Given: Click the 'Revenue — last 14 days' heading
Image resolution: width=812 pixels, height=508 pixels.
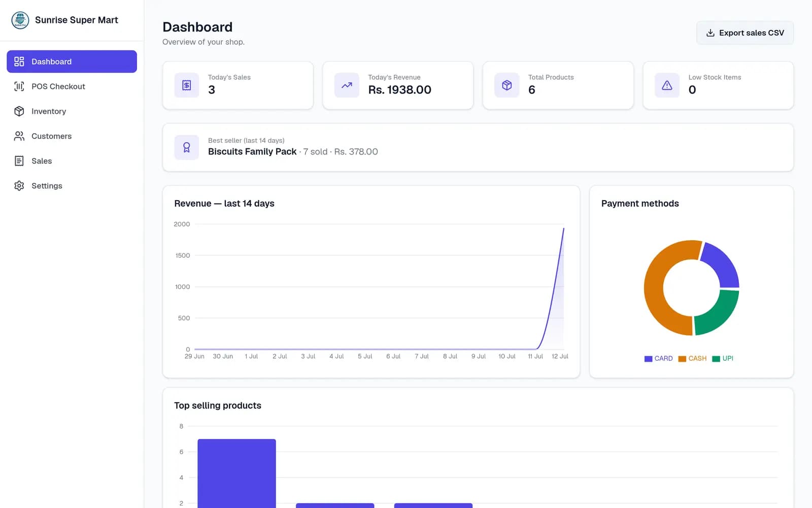Looking at the screenshot, I should click(x=224, y=203).
